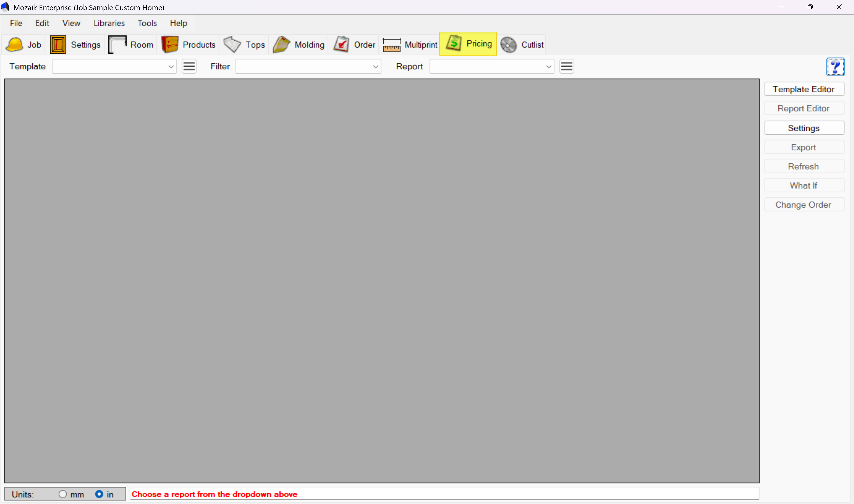Click the hamburger icon next to Report
Image resolution: width=854 pixels, height=504 pixels.
(567, 66)
